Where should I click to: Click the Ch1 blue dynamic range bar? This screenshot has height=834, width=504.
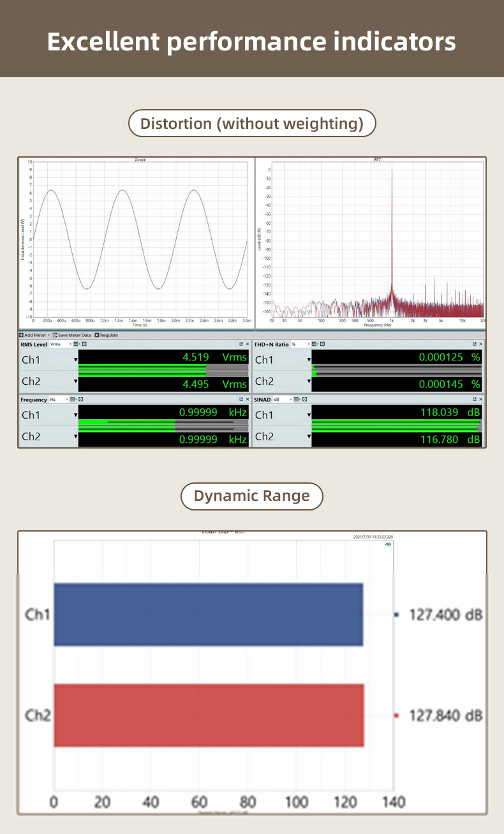tap(208, 614)
